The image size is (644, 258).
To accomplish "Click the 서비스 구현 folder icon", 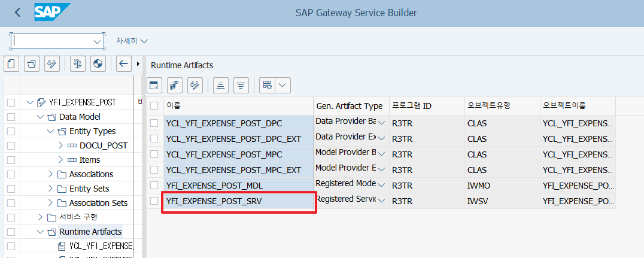I will pyautogui.click(x=51, y=217).
